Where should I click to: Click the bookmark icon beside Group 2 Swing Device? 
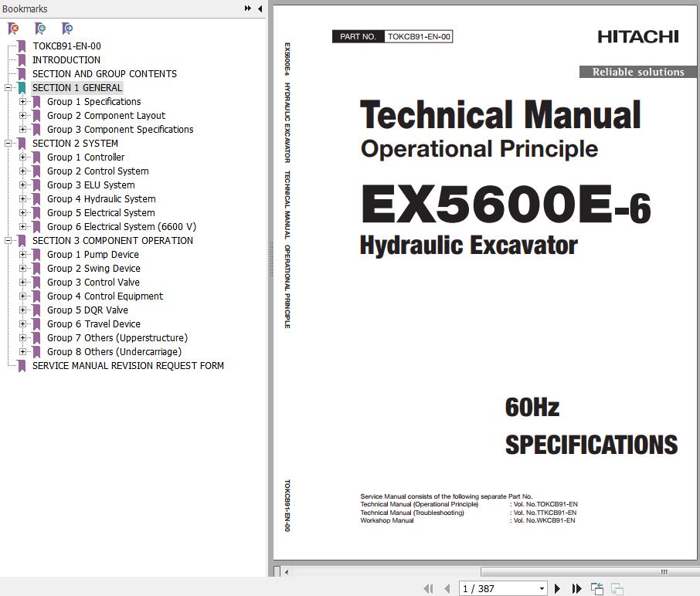pos(36,269)
